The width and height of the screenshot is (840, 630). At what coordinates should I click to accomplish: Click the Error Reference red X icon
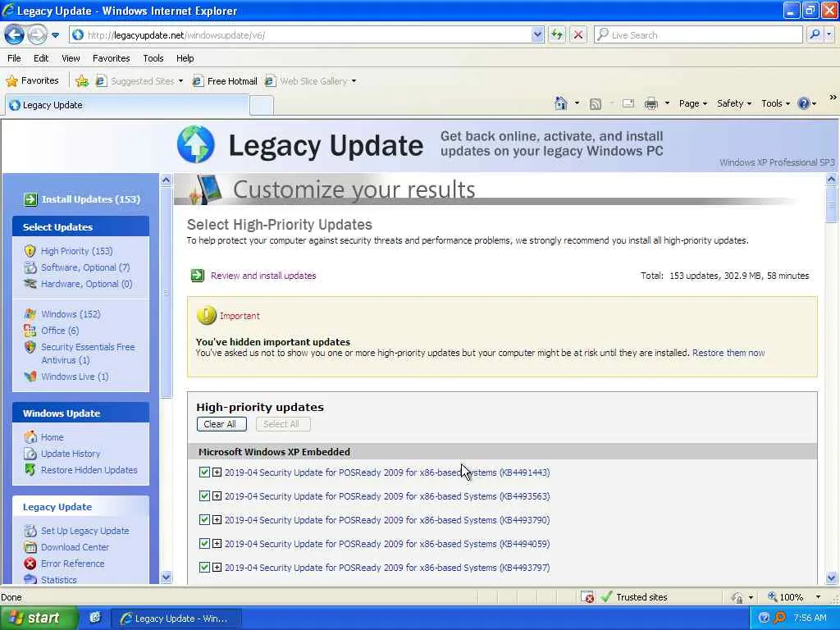[x=30, y=564]
